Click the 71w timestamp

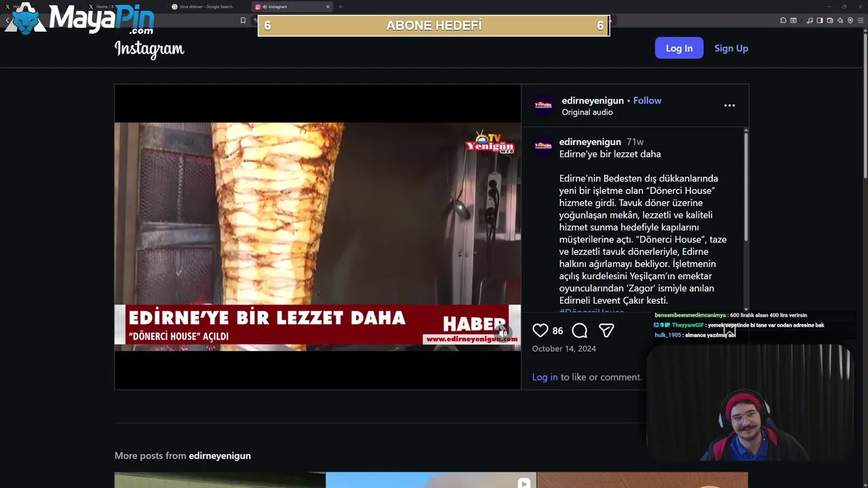(x=635, y=142)
